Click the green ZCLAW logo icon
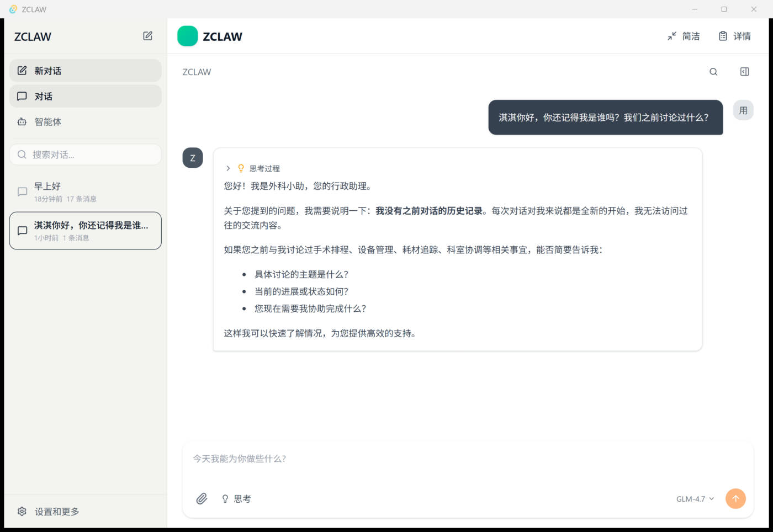 point(187,36)
